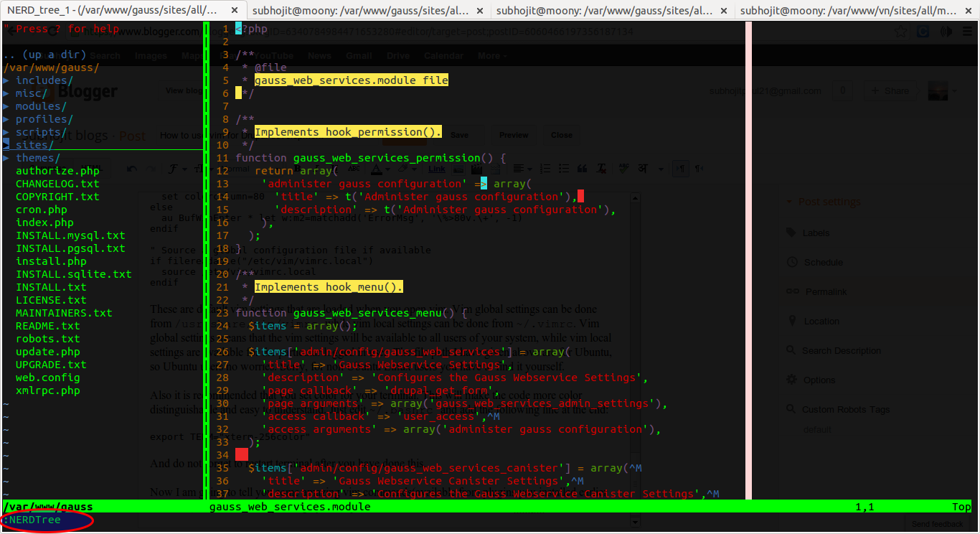Click the 'gauss_web_services.module' status line name
This screenshot has height=534, width=980.
(290, 507)
